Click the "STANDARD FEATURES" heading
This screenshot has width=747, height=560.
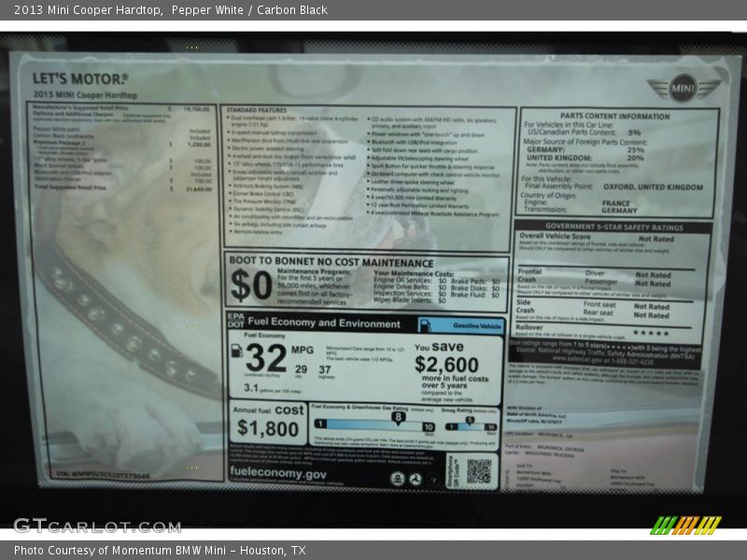pyautogui.click(x=256, y=110)
